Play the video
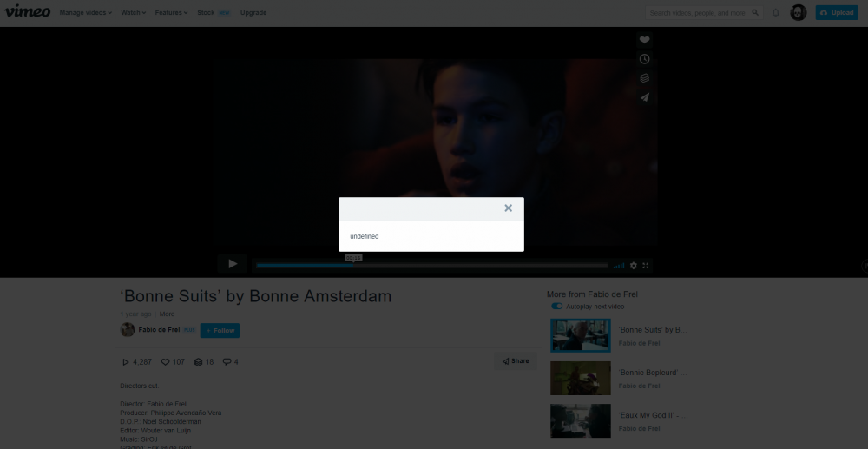 coord(233,264)
